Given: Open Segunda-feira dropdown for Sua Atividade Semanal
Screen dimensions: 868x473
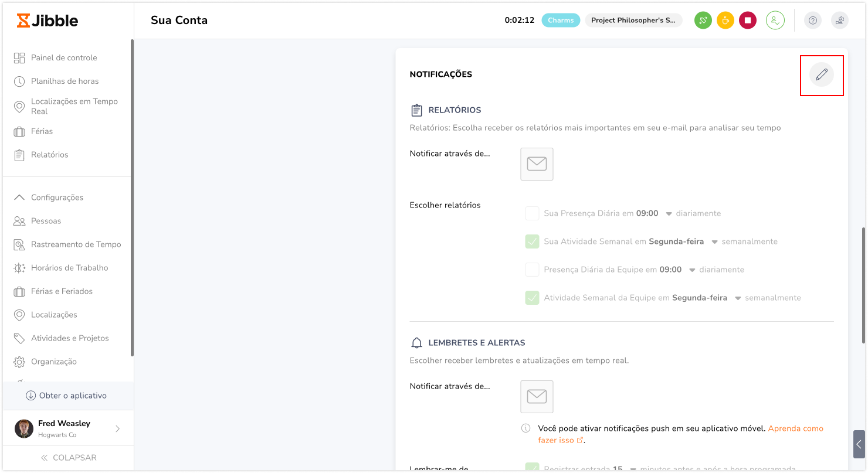Looking at the screenshot, I should [x=714, y=242].
